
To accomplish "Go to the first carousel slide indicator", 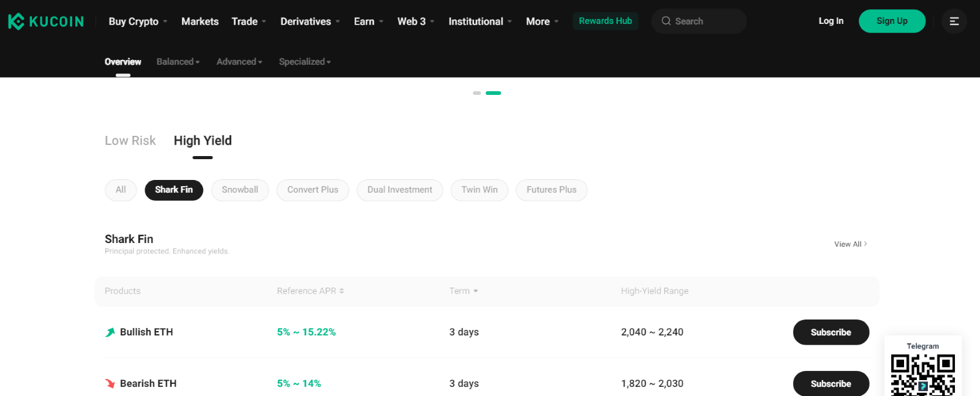I will point(477,93).
